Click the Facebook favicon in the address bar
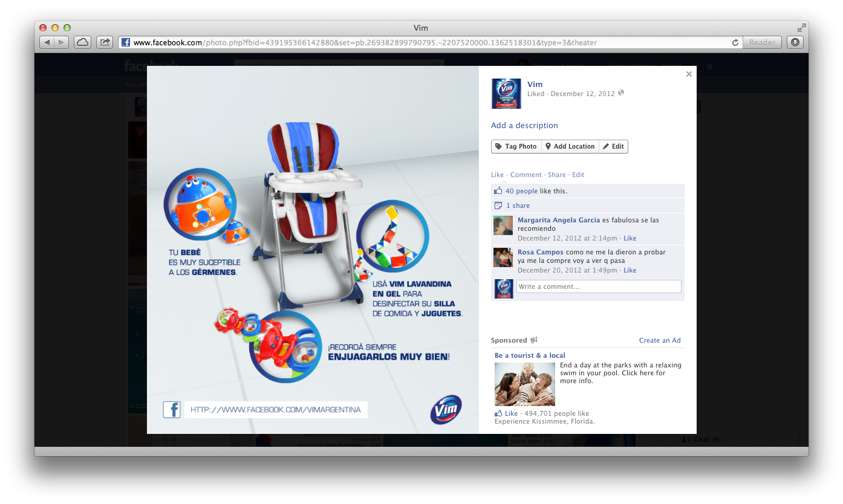 126,42
